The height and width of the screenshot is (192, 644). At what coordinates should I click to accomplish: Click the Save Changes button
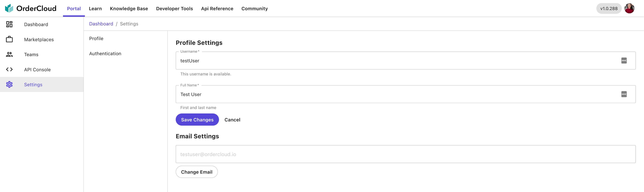click(197, 120)
